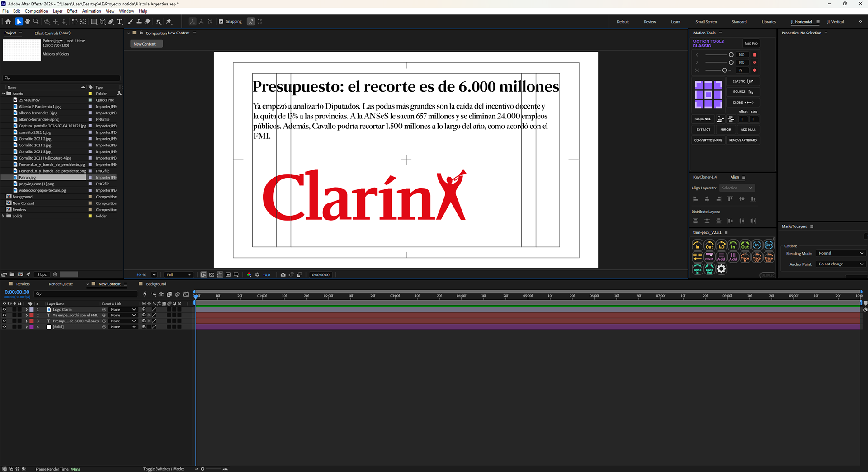Click the REMOVE ARTBOARD button
This screenshot has width=868, height=472.
[743, 140]
